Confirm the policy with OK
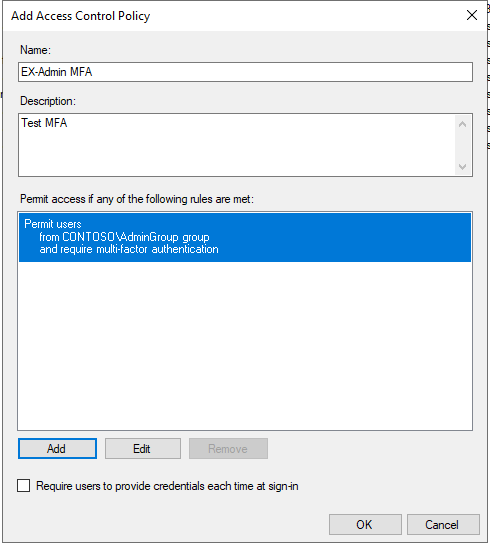The width and height of the screenshot is (490, 545). 365,524
